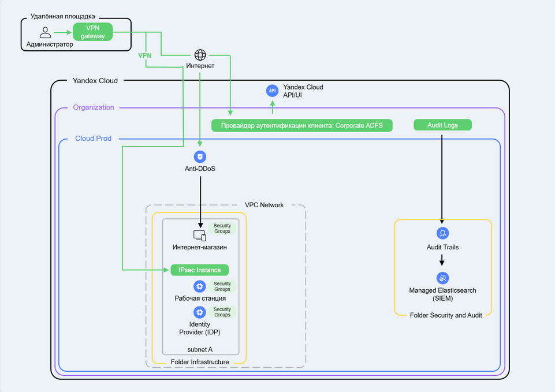Click the "Managed Elasticsearch (SIEM)" text label
The height and width of the screenshot is (392, 555).
[443, 294]
